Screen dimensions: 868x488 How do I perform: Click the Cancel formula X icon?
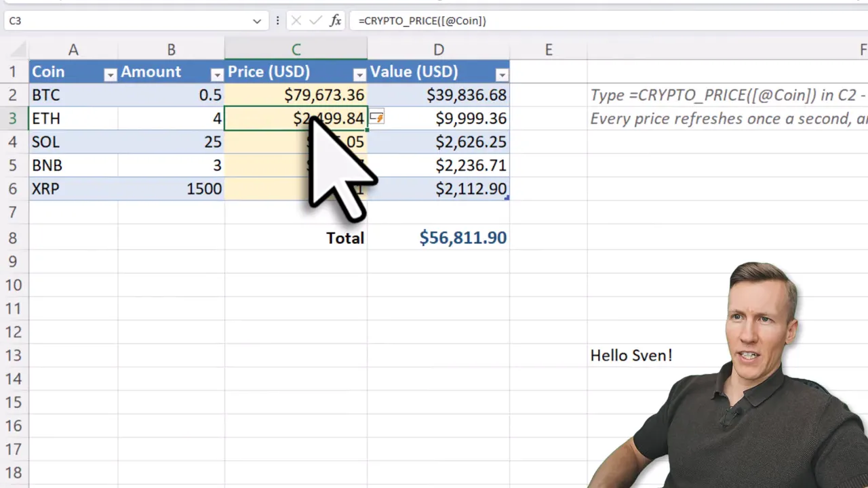296,21
